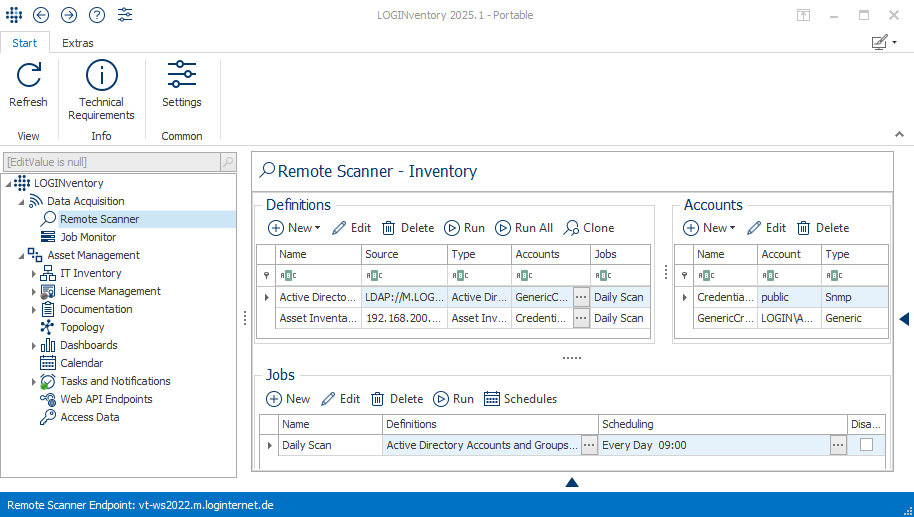Click Run in Definitions toolbar
Viewport: 914px width, 517px height.
click(465, 228)
